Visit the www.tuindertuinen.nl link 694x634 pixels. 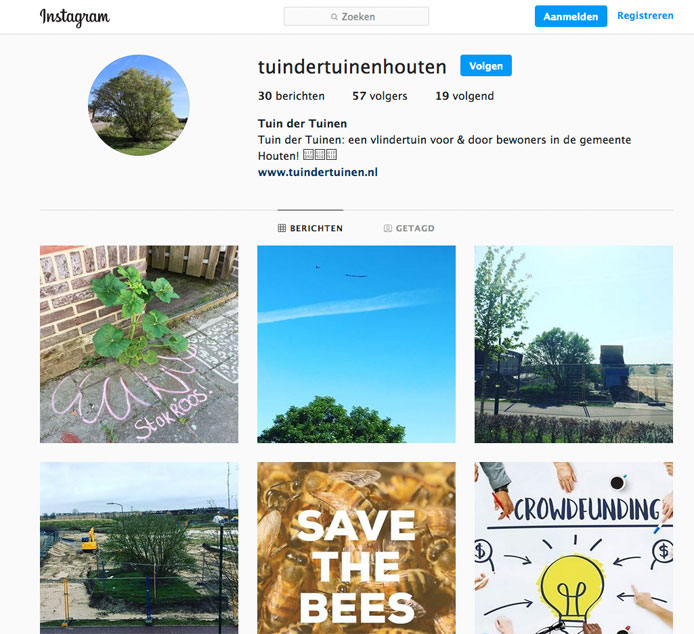[318, 172]
